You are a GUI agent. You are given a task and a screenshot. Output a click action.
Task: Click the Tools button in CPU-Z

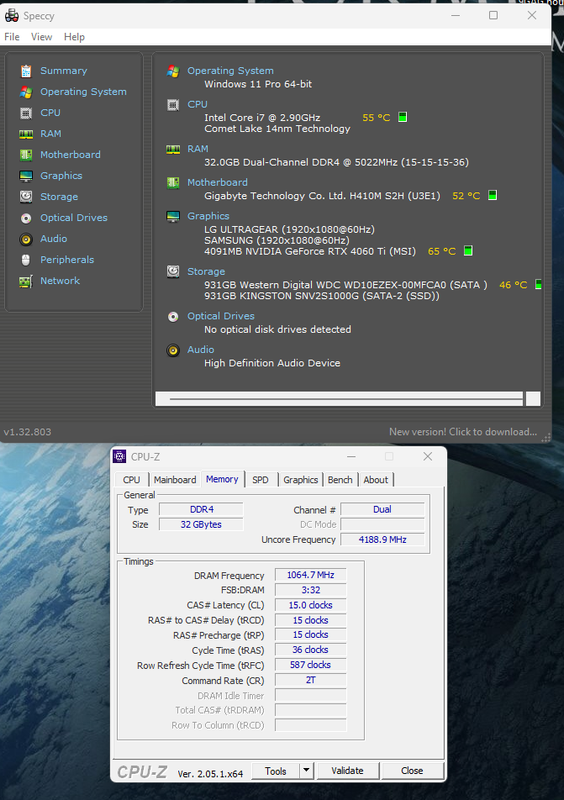tap(276, 771)
